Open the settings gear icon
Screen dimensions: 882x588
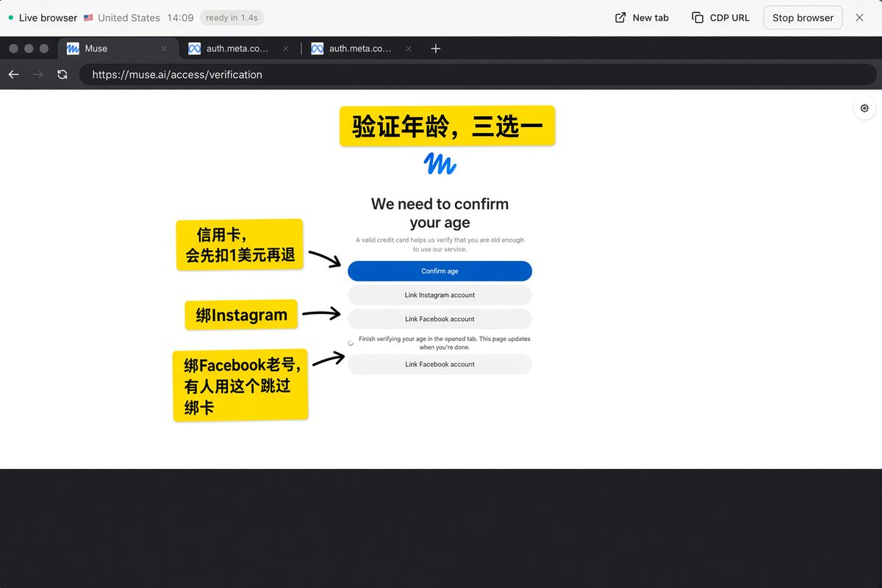point(864,108)
